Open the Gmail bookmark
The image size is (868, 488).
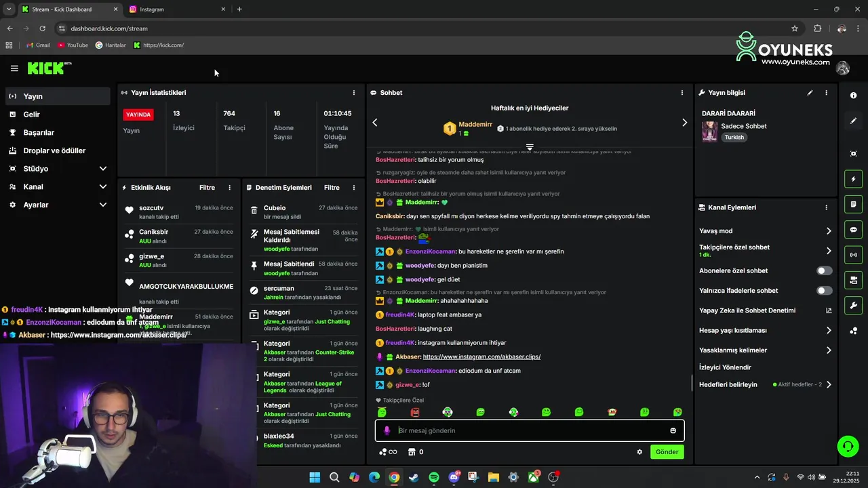38,45
